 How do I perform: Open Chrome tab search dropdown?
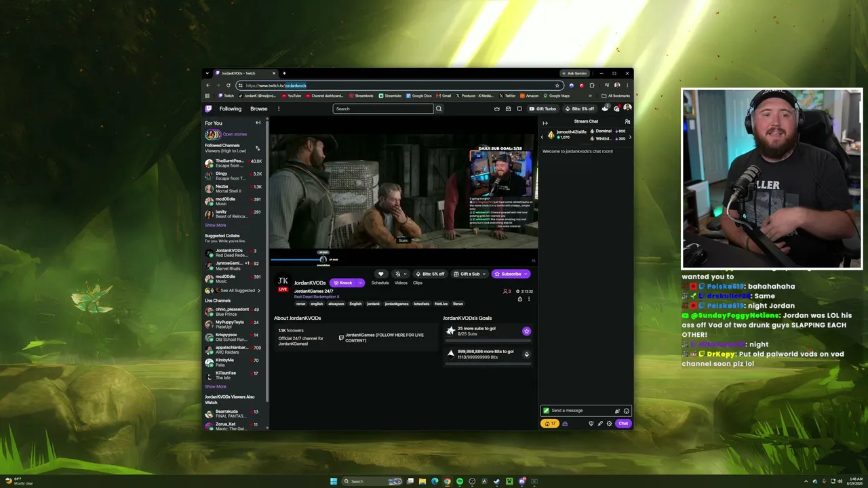tap(208, 73)
